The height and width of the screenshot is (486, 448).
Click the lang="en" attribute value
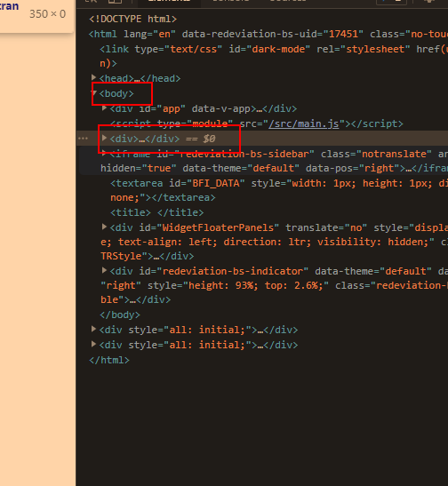point(164,34)
